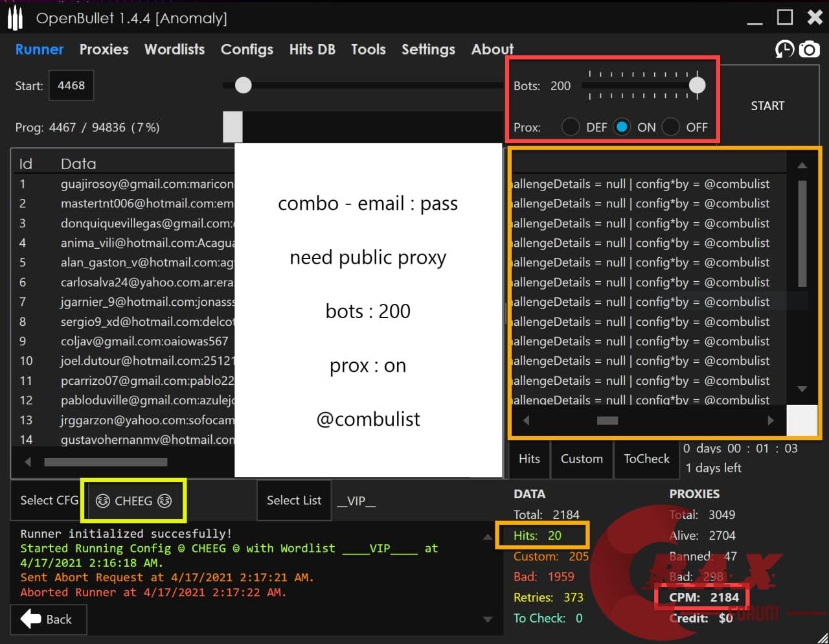Open the Tools tab
829x644 pixels.
point(369,49)
